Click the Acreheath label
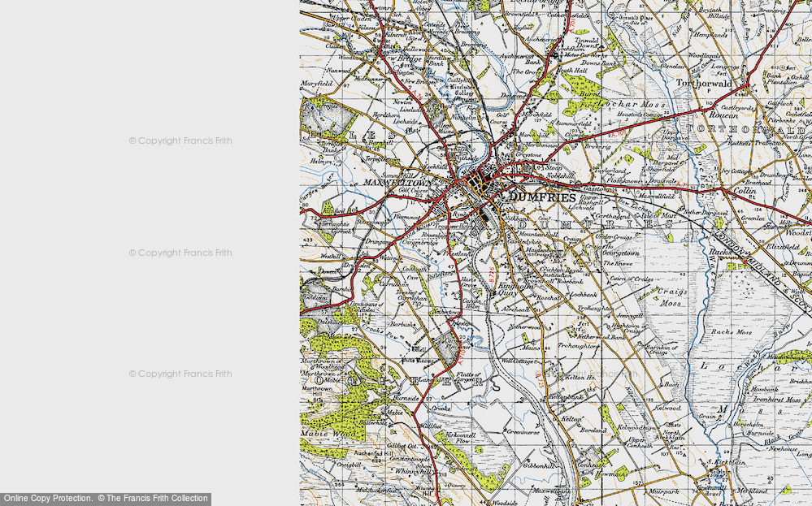 (x=516, y=309)
